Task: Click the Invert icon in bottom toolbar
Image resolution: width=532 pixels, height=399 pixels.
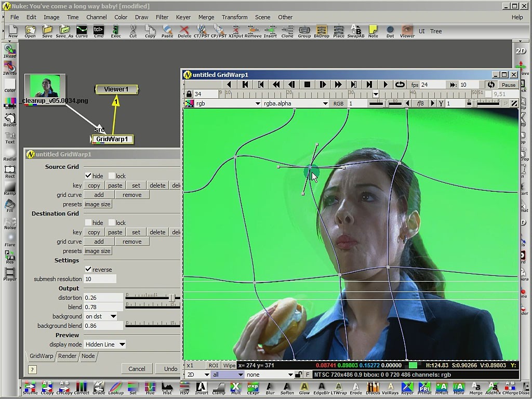Action: point(202,387)
